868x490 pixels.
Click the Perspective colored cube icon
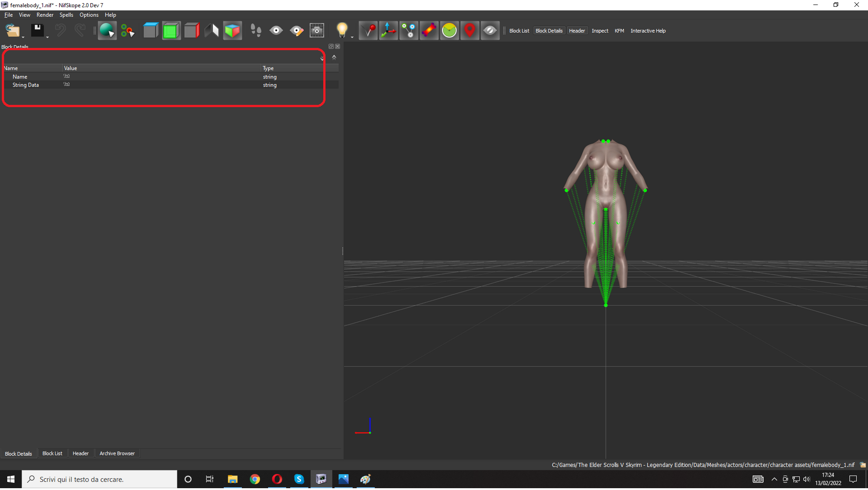pyautogui.click(x=232, y=31)
